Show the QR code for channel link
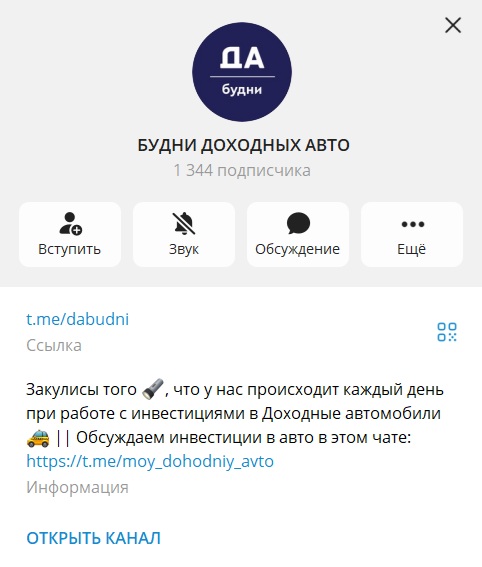 447,332
